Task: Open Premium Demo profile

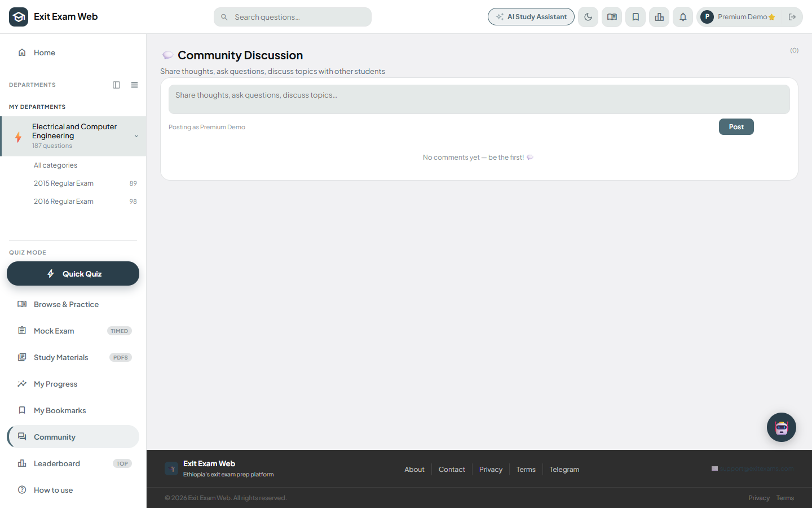Action: click(738, 17)
